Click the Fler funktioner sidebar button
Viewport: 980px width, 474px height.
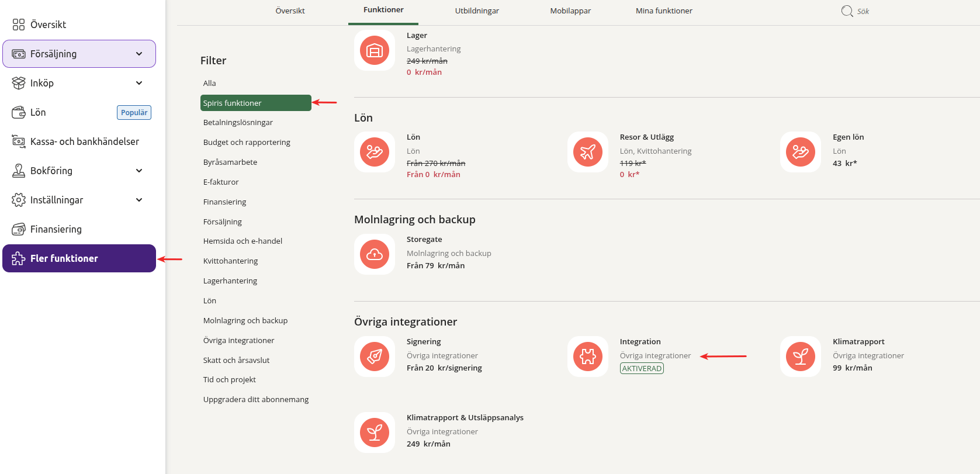(79, 258)
